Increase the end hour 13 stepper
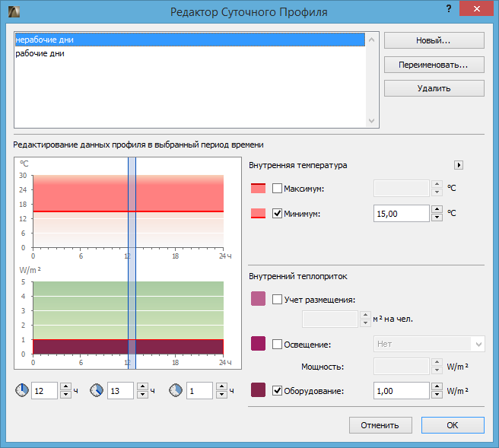This screenshot has width=499, height=448. point(142,386)
